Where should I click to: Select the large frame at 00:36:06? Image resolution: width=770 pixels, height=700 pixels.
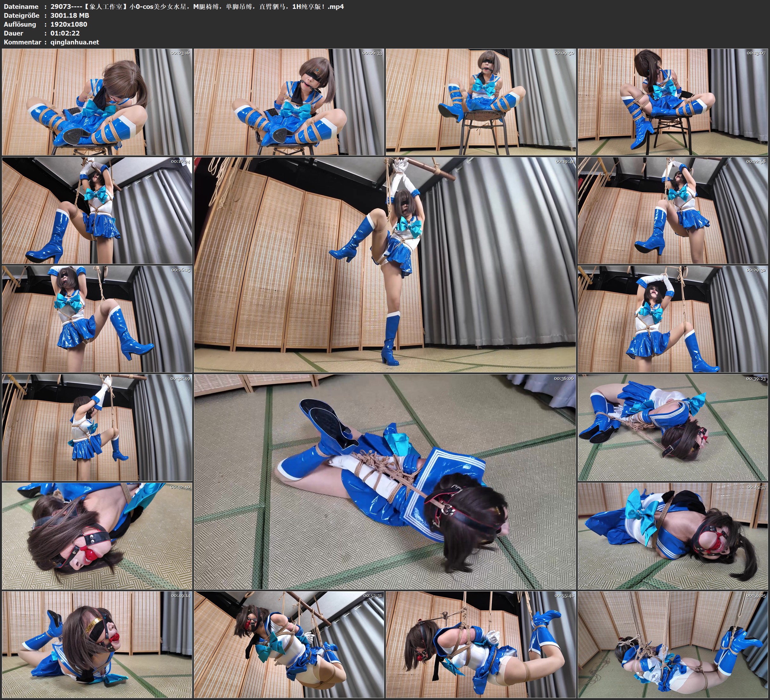pos(385,481)
